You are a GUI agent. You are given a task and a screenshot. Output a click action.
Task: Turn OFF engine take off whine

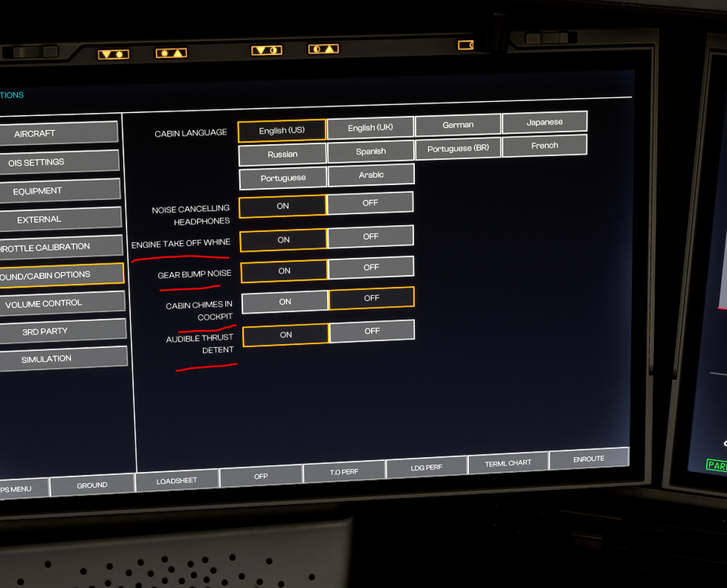pos(370,236)
